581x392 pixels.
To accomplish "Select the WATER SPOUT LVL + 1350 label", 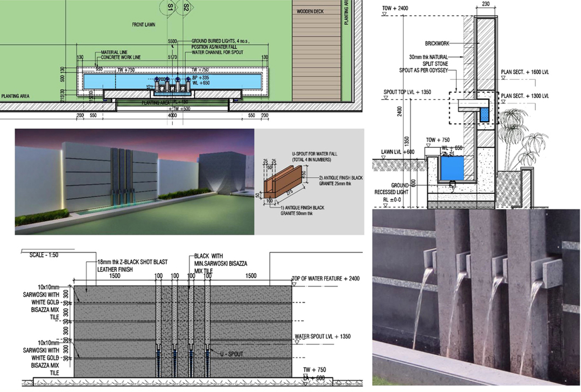I will 323,337.
